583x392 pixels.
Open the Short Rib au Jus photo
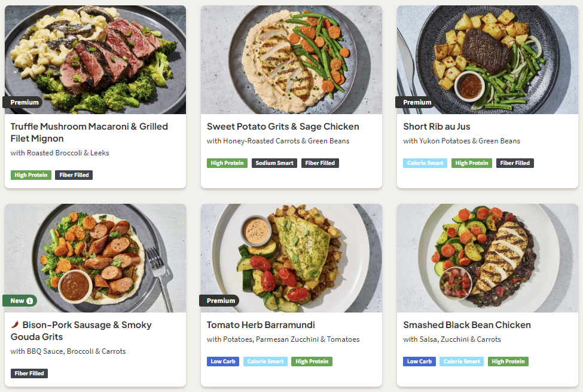click(x=487, y=60)
